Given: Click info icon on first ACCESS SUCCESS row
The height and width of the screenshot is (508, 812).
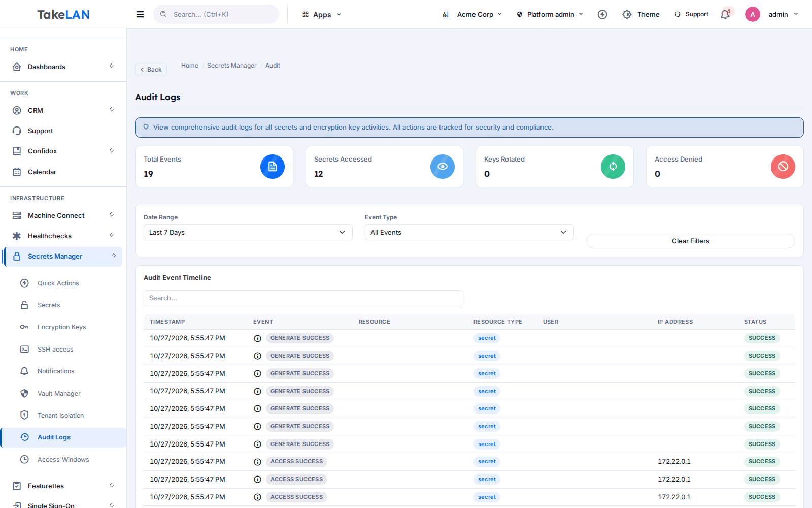Looking at the screenshot, I should pos(257,462).
